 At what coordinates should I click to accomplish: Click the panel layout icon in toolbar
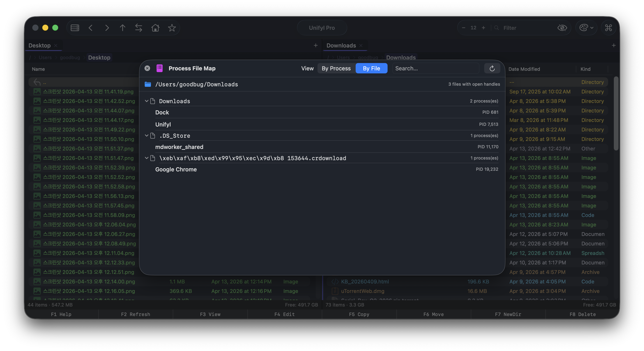75,28
